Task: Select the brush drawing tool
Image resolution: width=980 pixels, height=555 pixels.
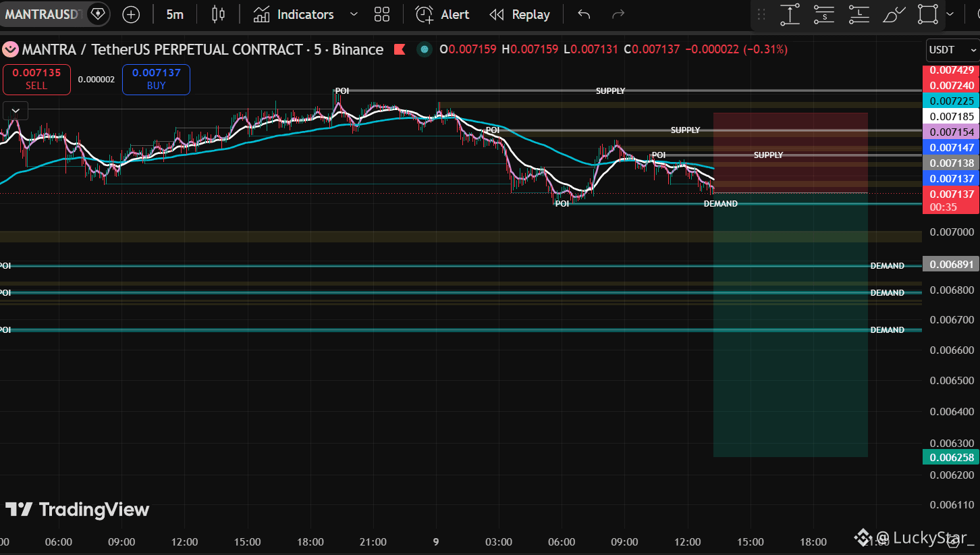Action: pyautogui.click(x=894, y=14)
